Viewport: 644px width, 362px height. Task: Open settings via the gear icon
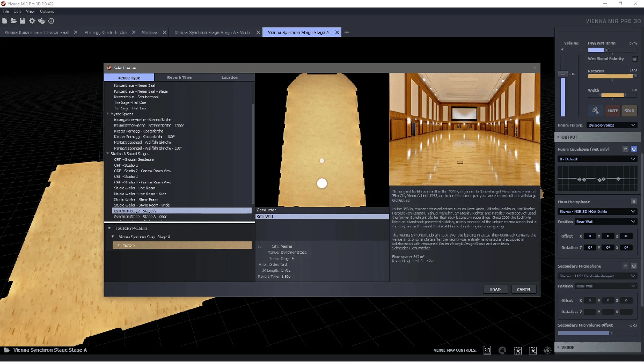32,21
